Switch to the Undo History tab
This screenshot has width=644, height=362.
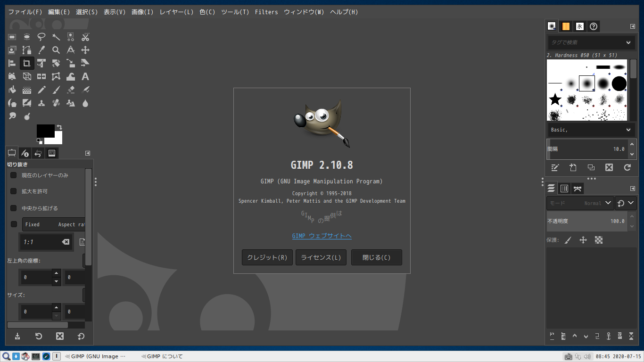pos(38,153)
